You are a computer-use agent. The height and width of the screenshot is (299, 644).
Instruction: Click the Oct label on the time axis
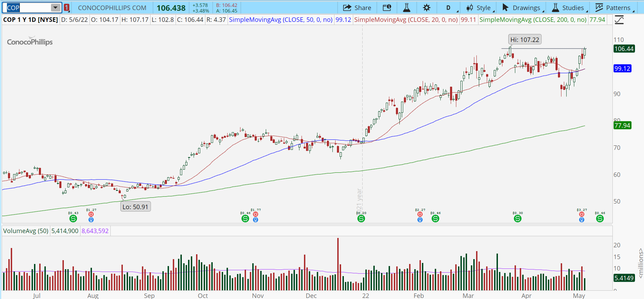(203, 296)
